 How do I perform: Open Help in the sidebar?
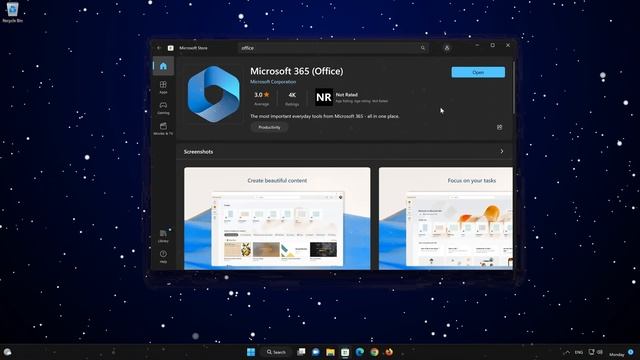(x=163, y=256)
